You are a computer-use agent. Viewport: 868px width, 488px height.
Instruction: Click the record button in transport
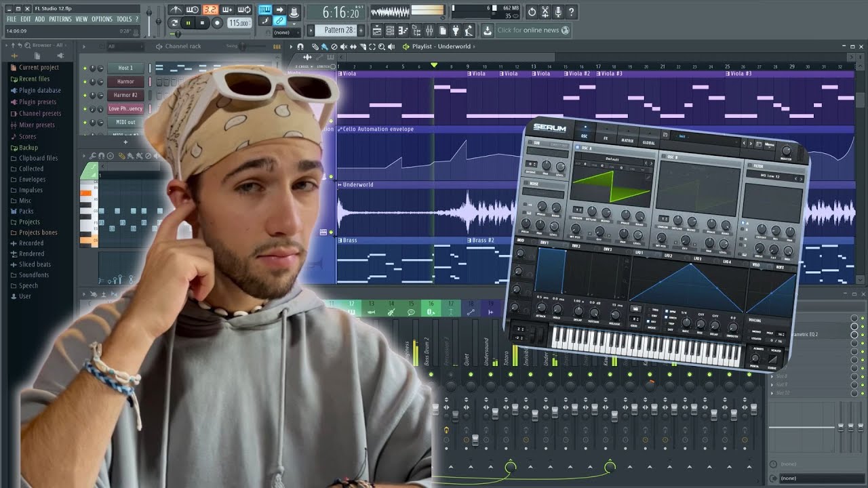point(218,23)
